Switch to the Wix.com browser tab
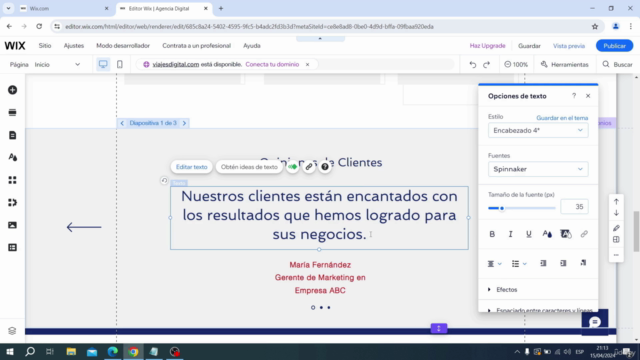The height and width of the screenshot is (360, 640). click(64, 8)
